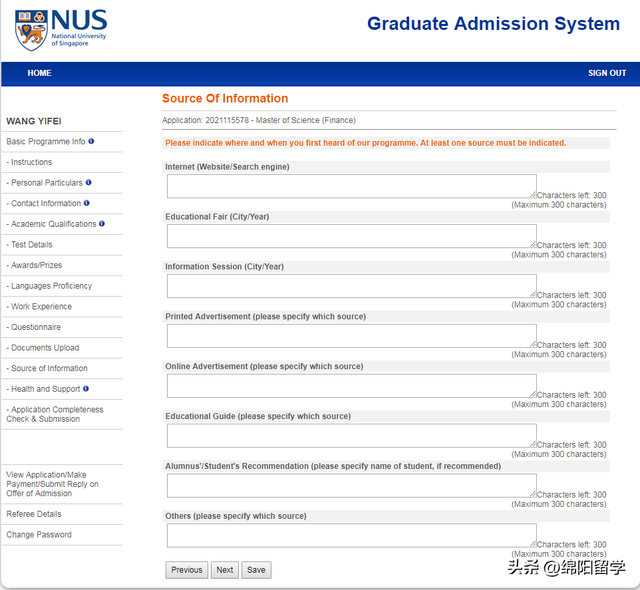Click the Others source text area
This screenshot has width=640, height=590.
click(351, 535)
